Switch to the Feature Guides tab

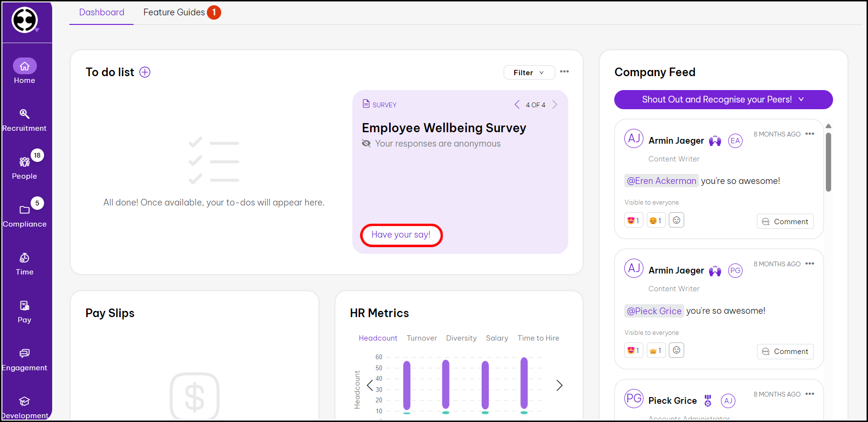tap(174, 12)
